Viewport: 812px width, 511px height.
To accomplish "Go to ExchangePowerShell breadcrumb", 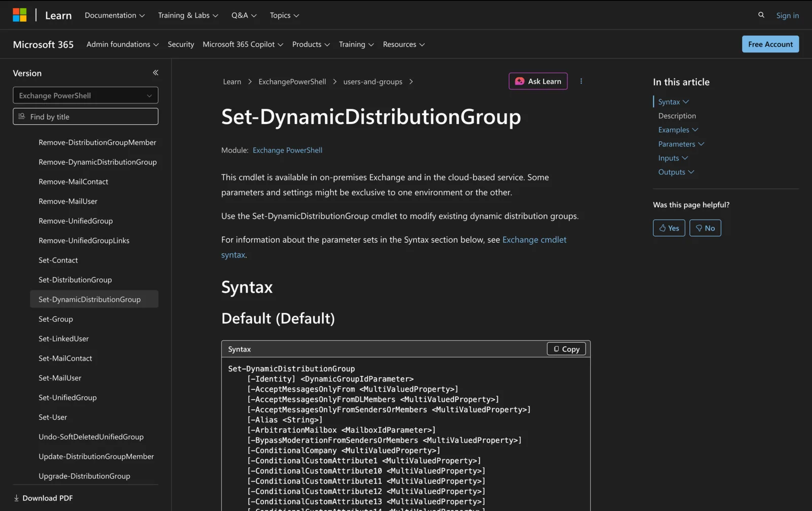I will tap(292, 82).
